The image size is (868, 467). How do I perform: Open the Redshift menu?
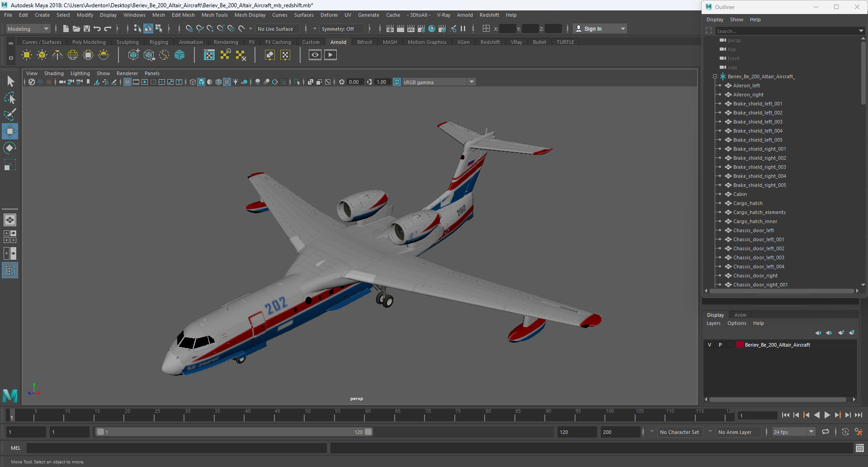(x=489, y=15)
